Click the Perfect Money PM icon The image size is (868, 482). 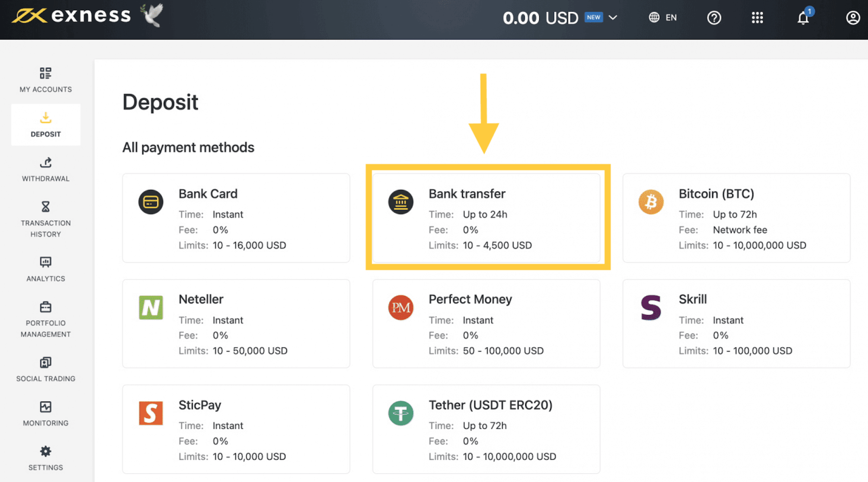coord(401,308)
